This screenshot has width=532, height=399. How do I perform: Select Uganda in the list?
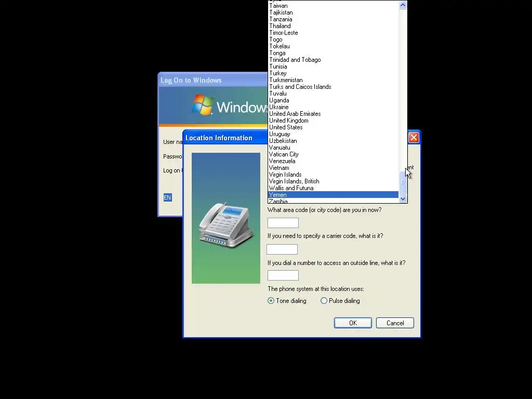click(333, 100)
